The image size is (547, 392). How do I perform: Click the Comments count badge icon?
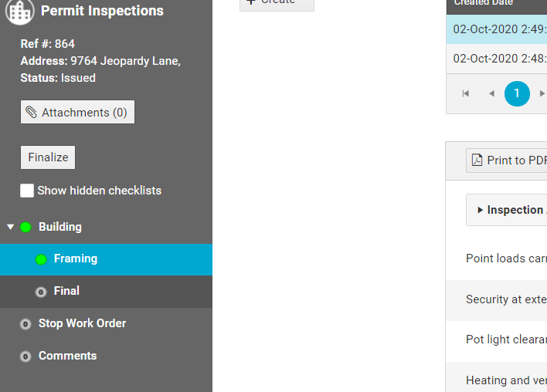[x=25, y=357]
